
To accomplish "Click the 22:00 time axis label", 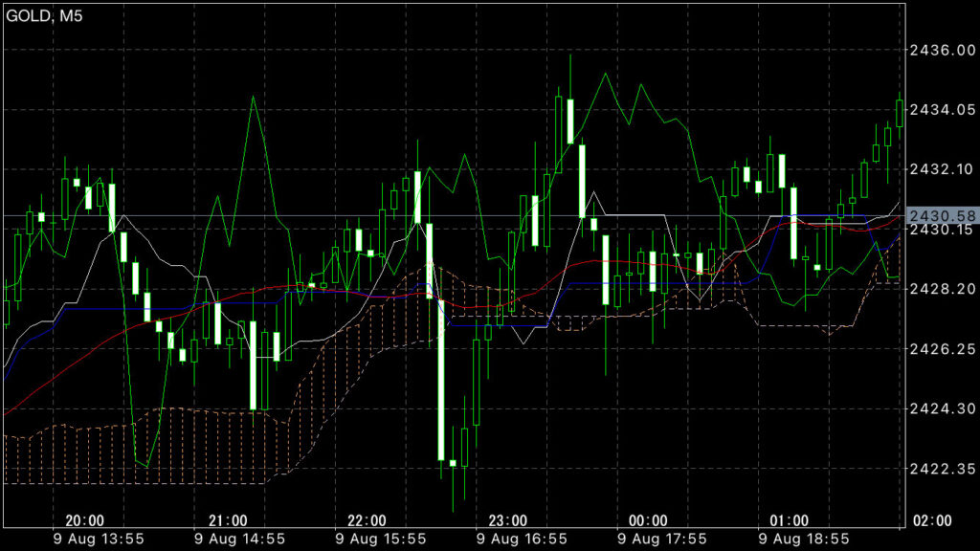I will 367,521.
